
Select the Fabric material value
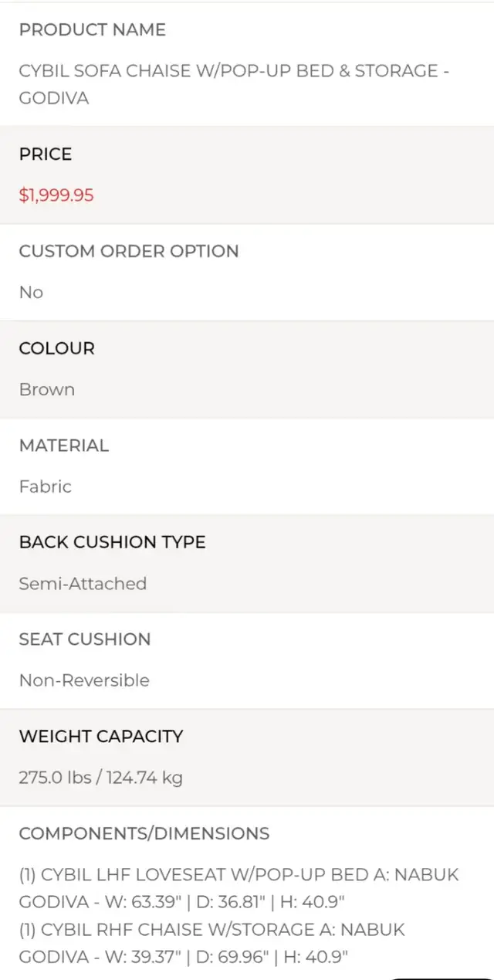tap(46, 487)
